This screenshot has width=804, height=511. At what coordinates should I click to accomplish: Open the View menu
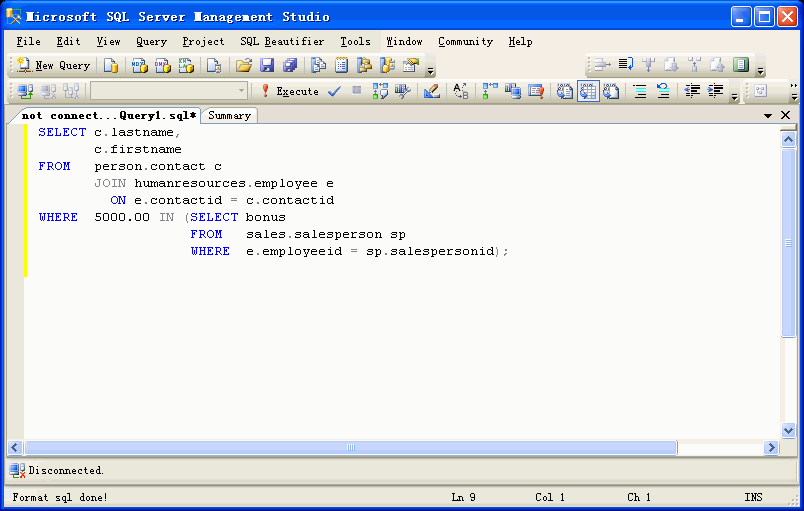coord(108,42)
